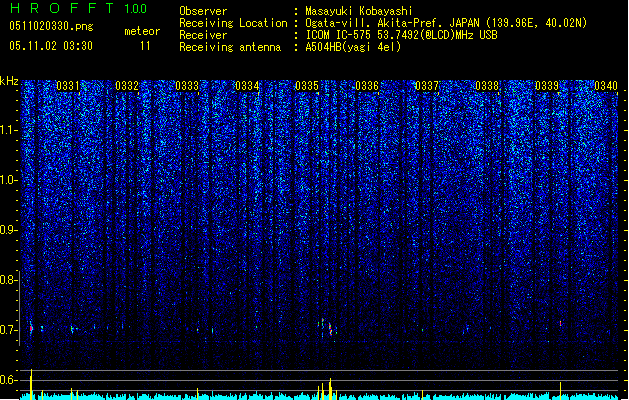This screenshot has height=400, width=629.
Task: Click the 0.8 frequency axis label
Action: click(x=9, y=280)
